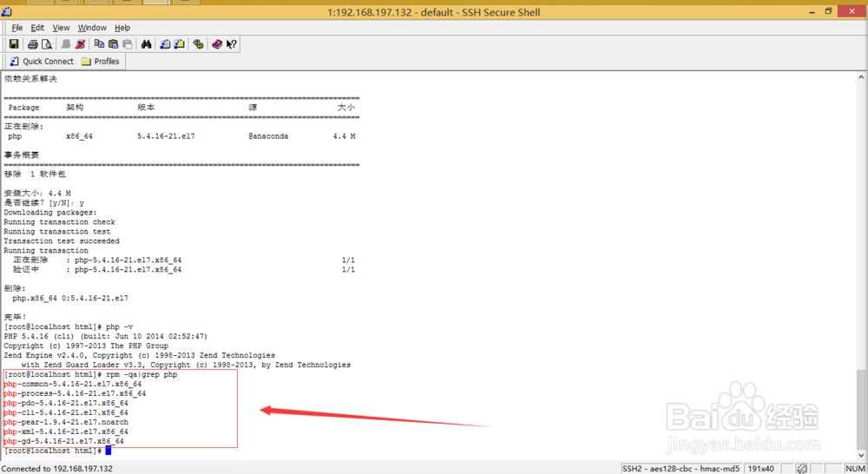Image resolution: width=868 pixels, height=474 pixels.
Task: Click the 'php-pdo-5.4.16-21.el7.x86_64' line
Action: point(66,403)
